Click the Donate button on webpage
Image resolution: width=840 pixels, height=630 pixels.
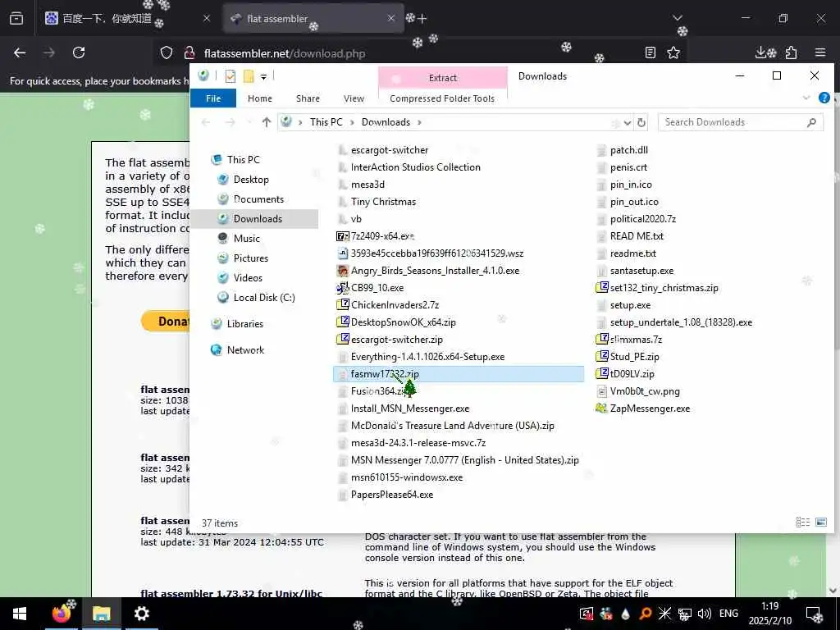[166, 321]
